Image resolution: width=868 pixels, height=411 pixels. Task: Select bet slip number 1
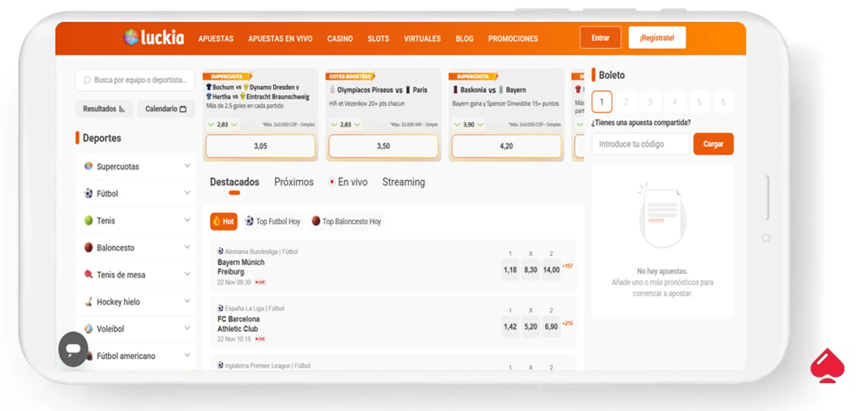tap(601, 102)
